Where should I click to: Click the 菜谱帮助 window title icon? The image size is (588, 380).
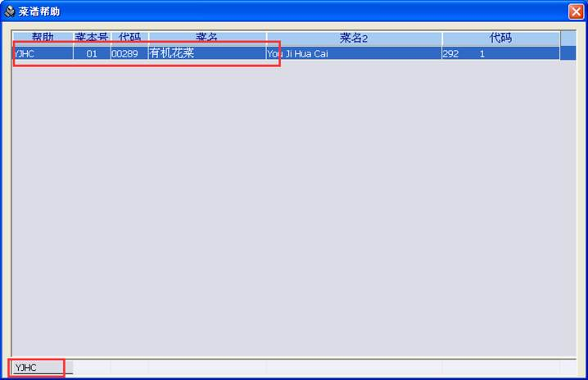click(x=9, y=11)
